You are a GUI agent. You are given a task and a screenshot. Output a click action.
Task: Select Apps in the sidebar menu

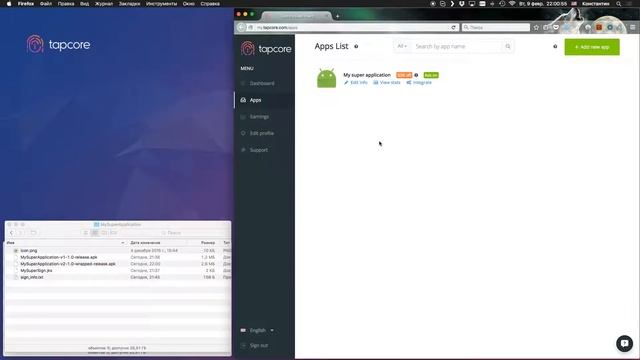click(264, 100)
